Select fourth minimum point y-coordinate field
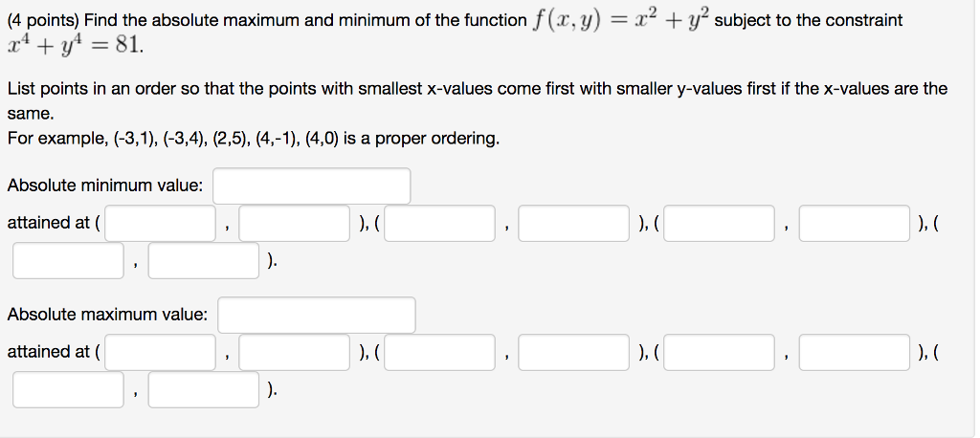 (204, 260)
